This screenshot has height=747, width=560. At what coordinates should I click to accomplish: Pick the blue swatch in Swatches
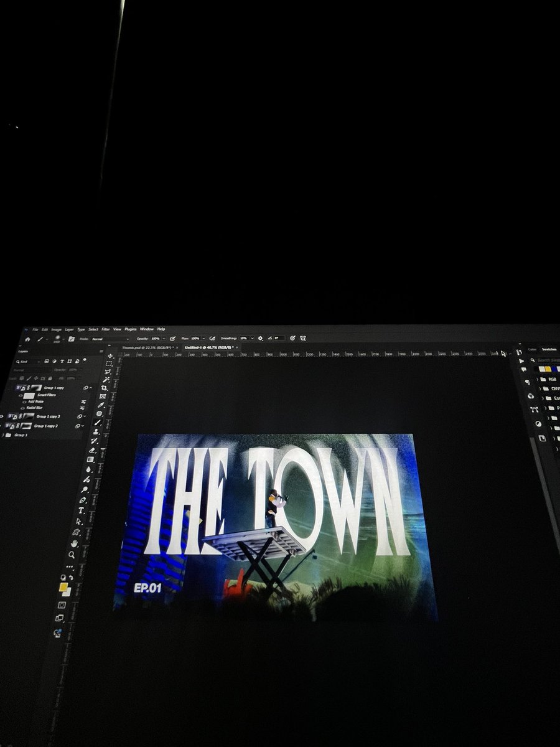pos(554,369)
